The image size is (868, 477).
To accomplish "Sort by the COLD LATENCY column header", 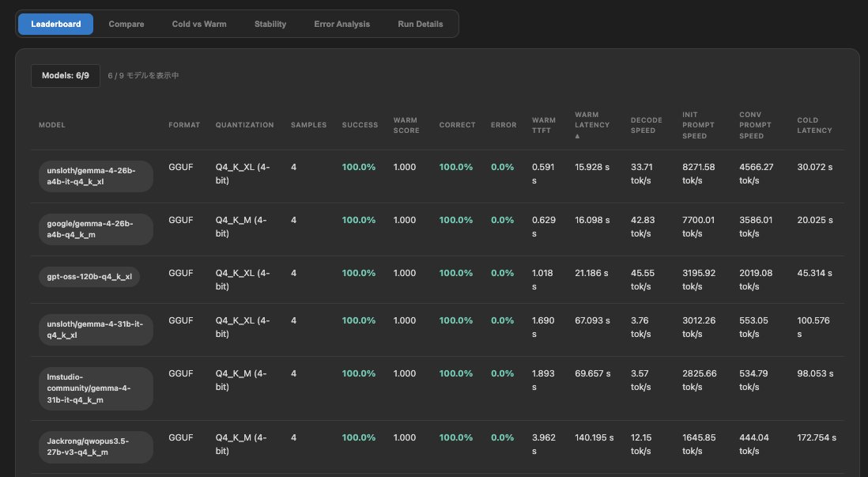I will (x=814, y=125).
